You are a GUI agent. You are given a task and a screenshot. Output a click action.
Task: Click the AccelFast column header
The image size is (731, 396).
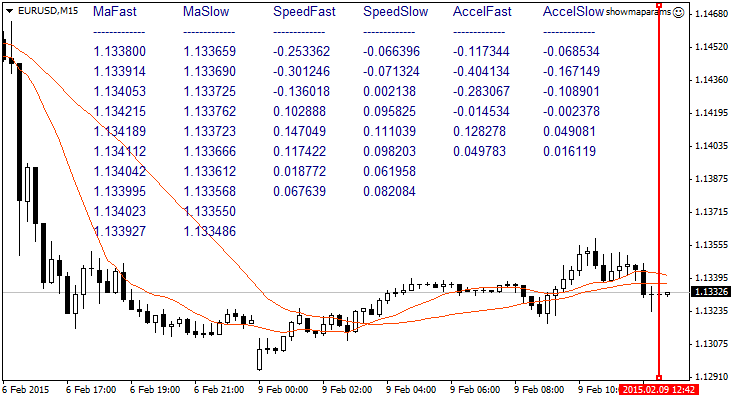coord(482,12)
